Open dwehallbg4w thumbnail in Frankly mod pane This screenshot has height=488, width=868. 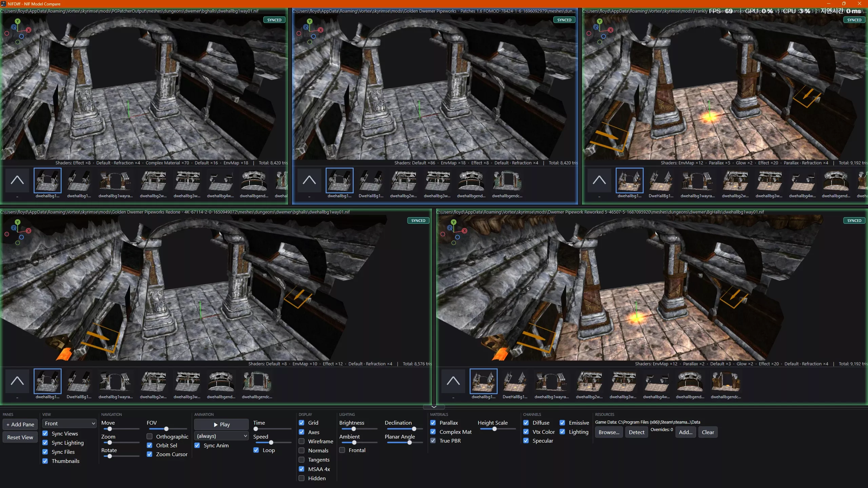tap(803, 183)
